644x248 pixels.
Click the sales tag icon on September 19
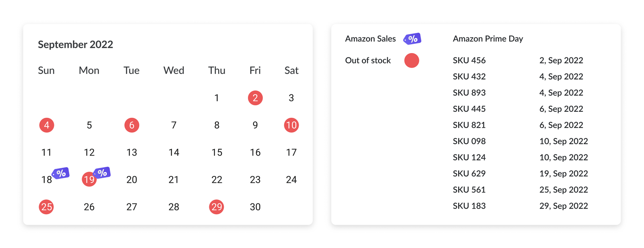tap(102, 173)
